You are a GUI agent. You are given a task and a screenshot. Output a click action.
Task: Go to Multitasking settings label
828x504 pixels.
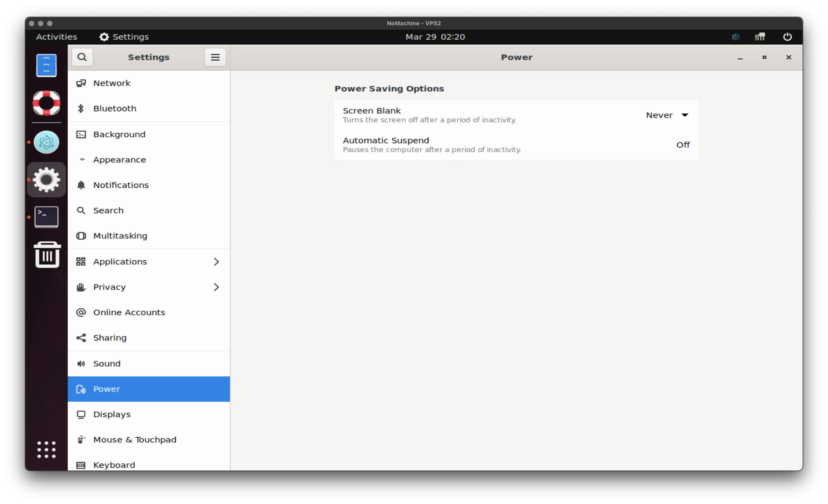click(120, 236)
